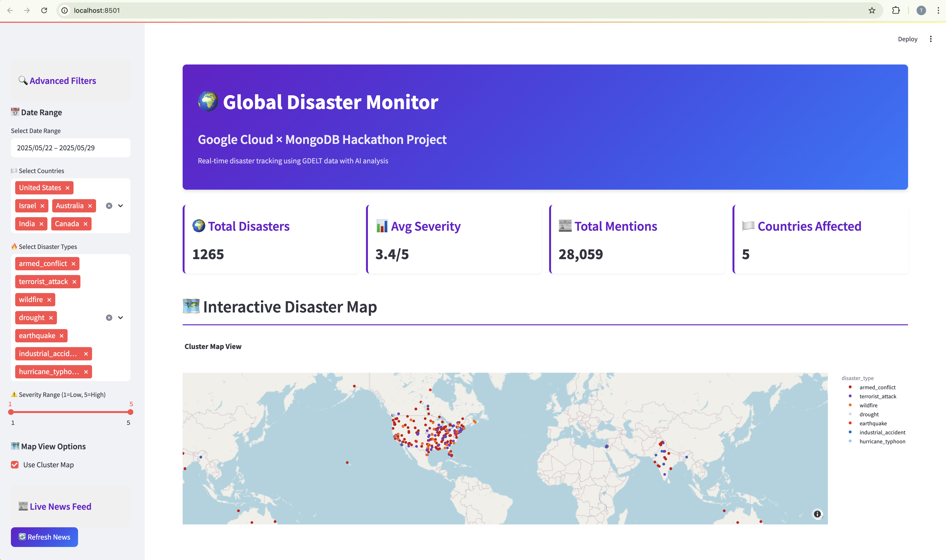Open the date range picker field
The width and height of the screenshot is (946, 560).
click(71, 148)
